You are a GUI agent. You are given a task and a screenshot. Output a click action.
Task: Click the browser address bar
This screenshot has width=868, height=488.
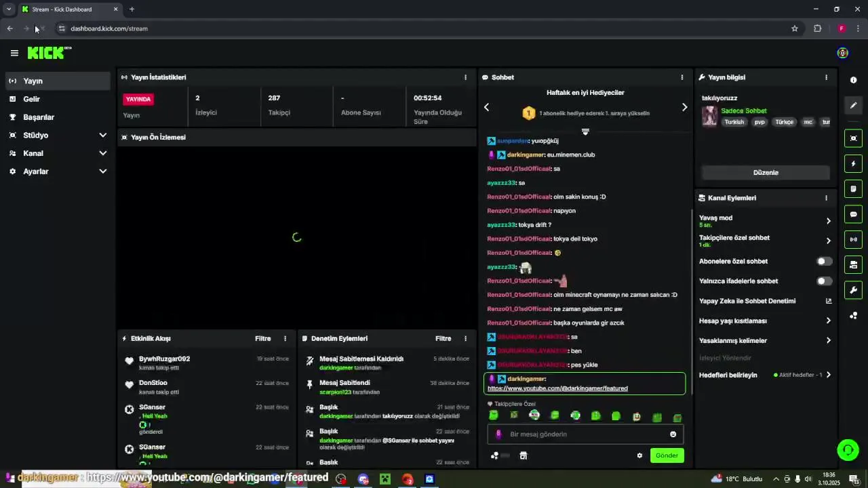point(427,28)
